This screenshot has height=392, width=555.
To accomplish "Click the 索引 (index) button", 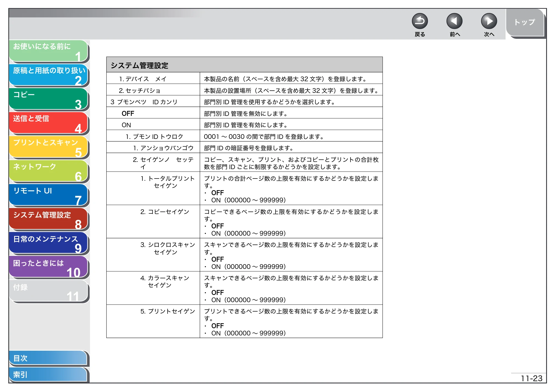I will pyautogui.click(x=48, y=375).
